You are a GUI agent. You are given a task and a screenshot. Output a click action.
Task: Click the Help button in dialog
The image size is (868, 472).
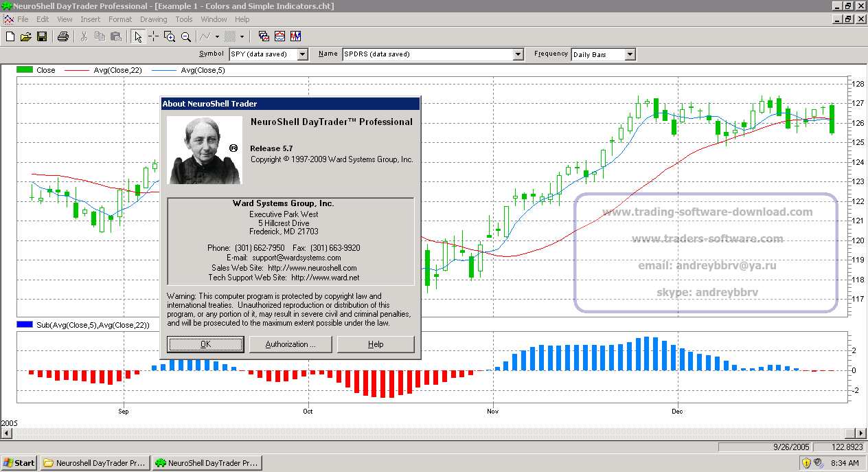pos(376,344)
